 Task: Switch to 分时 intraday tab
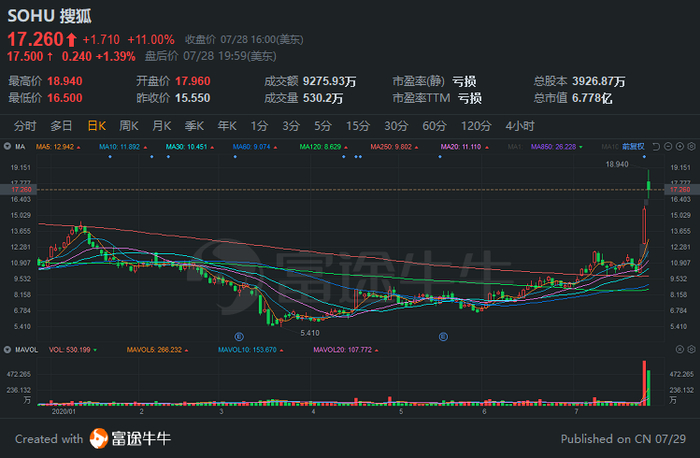coord(25,126)
